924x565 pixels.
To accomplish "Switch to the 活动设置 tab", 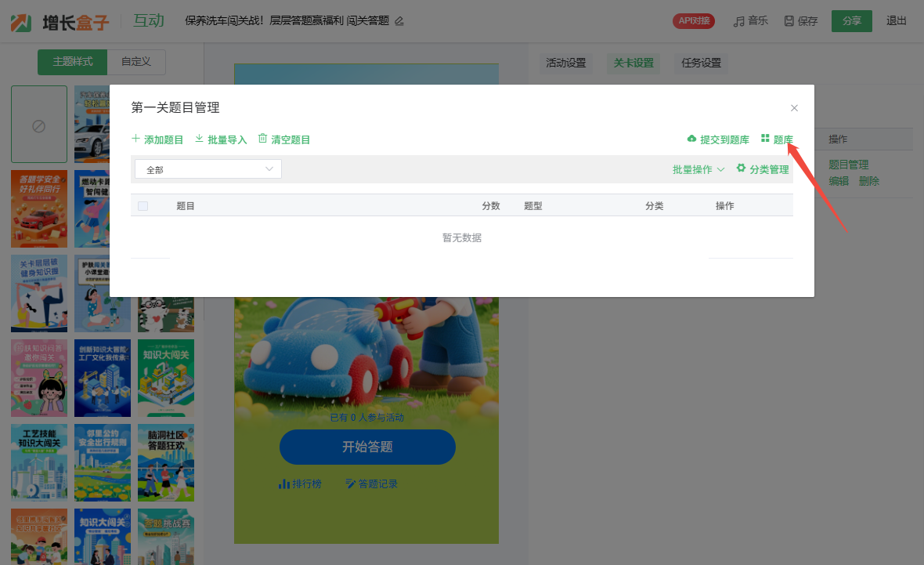I will pos(565,63).
